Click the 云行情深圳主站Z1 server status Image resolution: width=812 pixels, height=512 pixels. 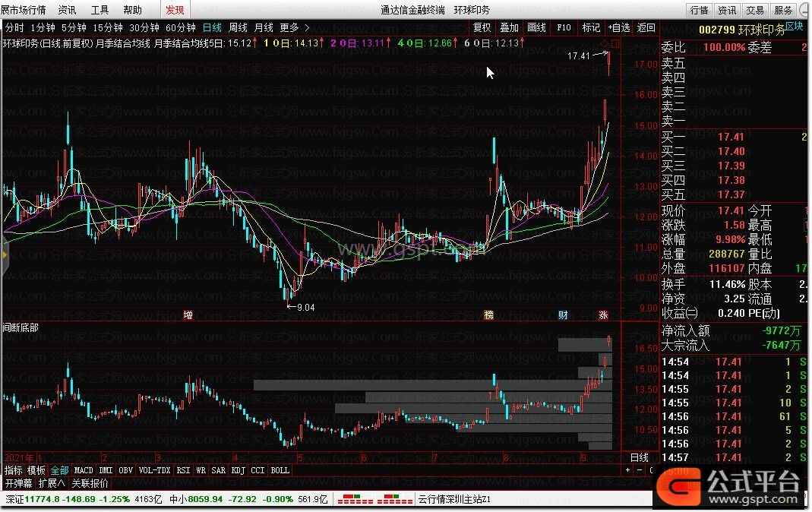[x=454, y=499]
